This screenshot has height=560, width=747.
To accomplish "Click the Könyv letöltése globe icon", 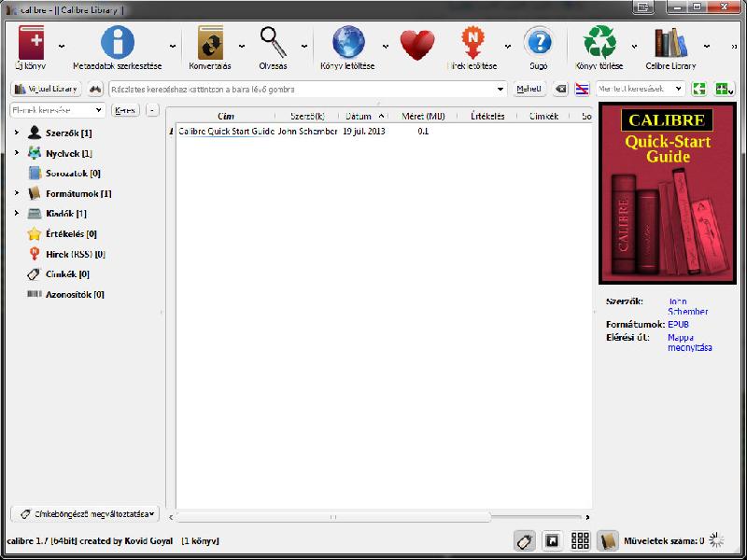I will pyautogui.click(x=348, y=43).
